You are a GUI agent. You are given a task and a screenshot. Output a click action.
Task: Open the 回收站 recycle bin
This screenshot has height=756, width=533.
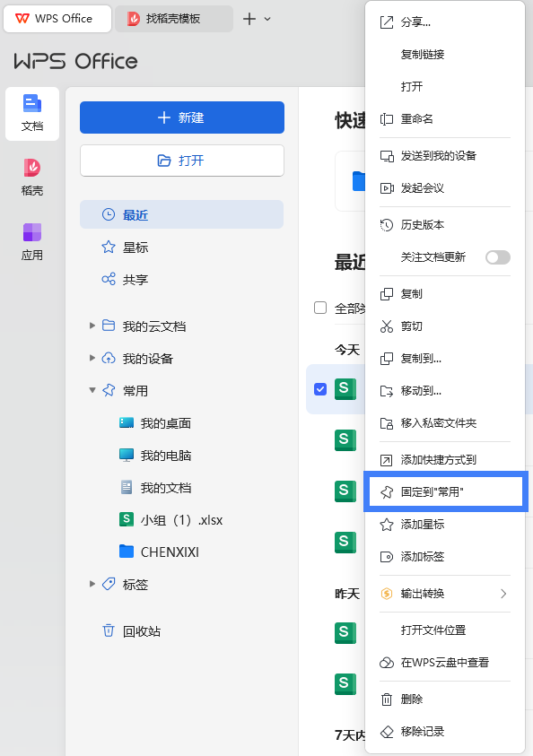[x=131, y=631]
